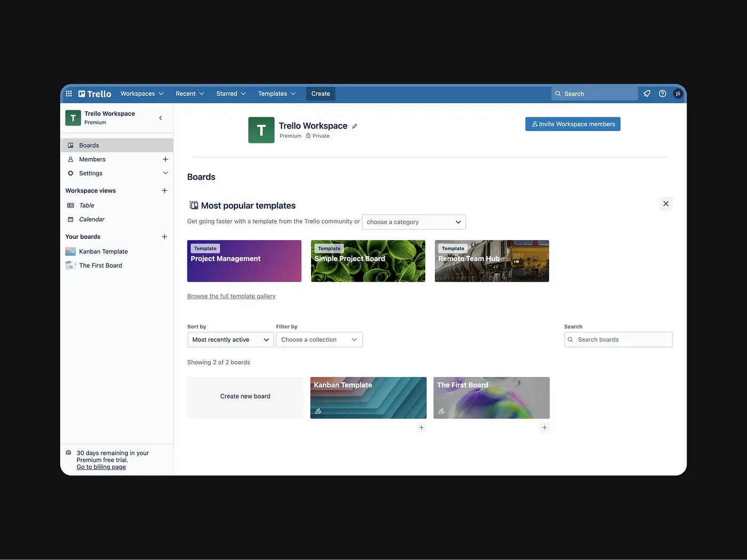Click the Trello logo
Viewport: 747px width, 560px height.
(x=94, y=93)
